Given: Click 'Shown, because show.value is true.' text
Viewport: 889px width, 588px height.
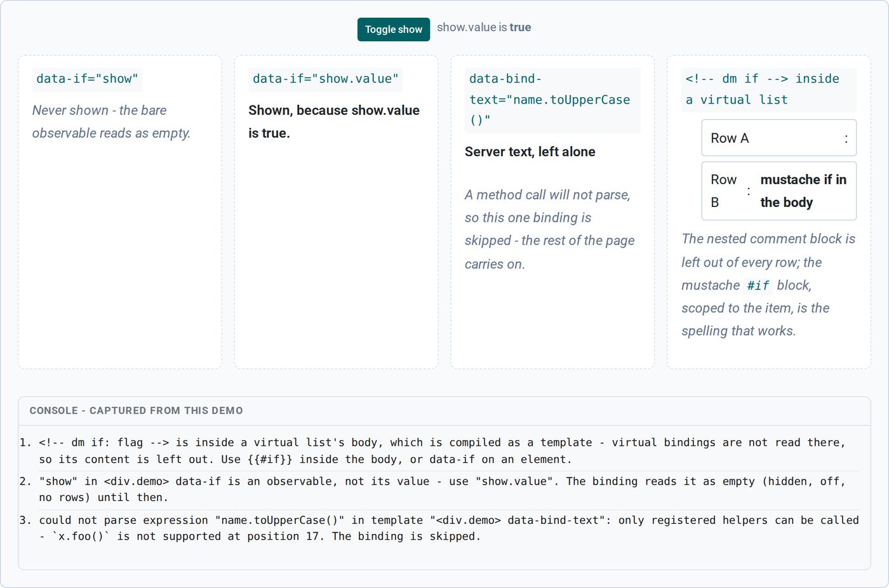Looking at the screenshot, I should (334, 122).
